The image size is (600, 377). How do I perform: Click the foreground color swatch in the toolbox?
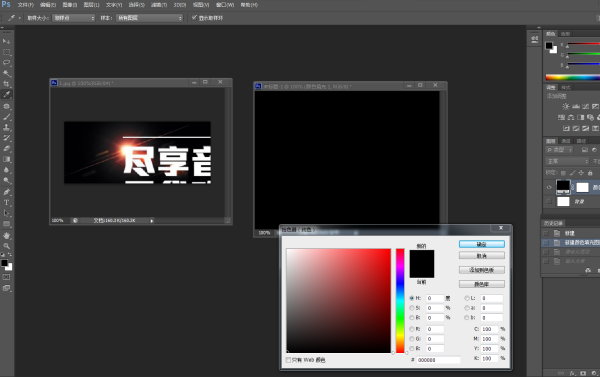point(4,263)
